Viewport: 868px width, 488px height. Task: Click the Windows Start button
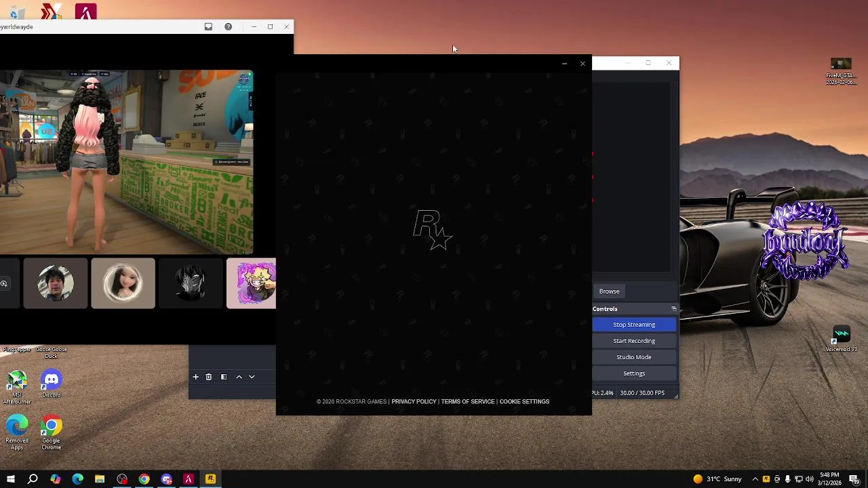[x=10, y=479]
